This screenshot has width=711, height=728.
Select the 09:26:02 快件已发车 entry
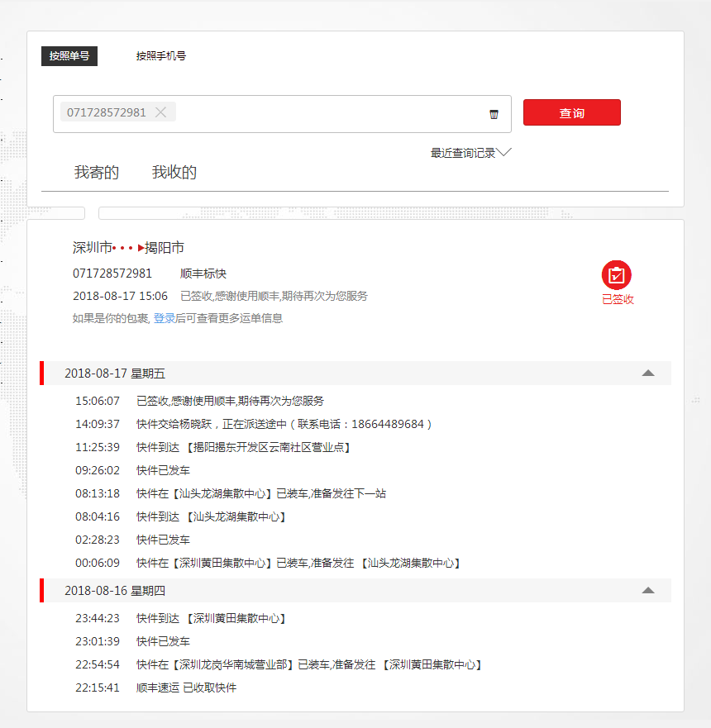pyautogui.click(x=132, y=470)
